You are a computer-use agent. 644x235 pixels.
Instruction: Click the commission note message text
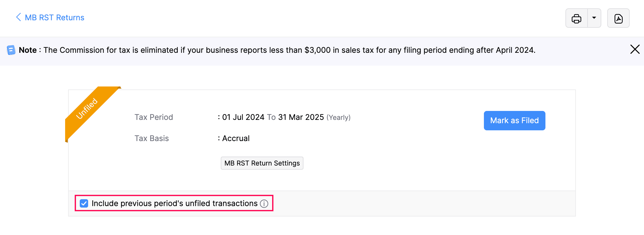click(289, 50)
